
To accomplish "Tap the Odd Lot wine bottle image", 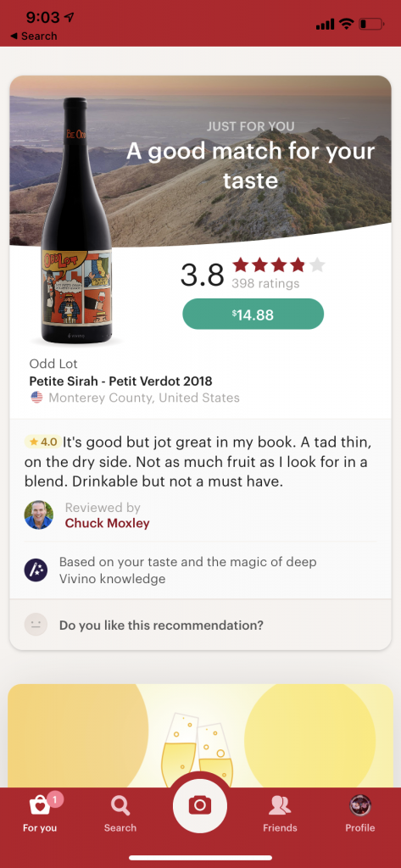I will (76, 220).
